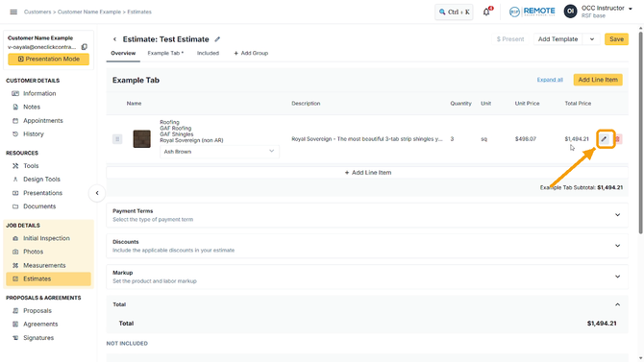Open Measurements in Job Details
This screenshot has width=644, height=362.
pos(44,266)
